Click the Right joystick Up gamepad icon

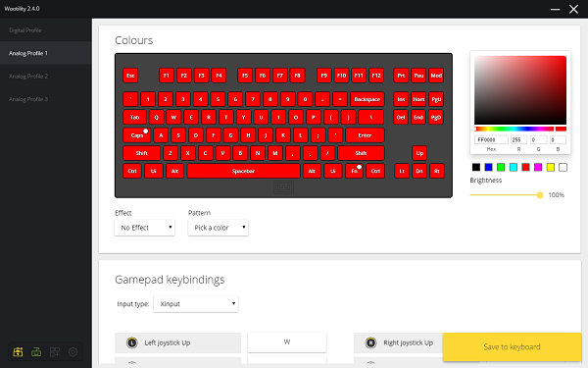[370, 342]
